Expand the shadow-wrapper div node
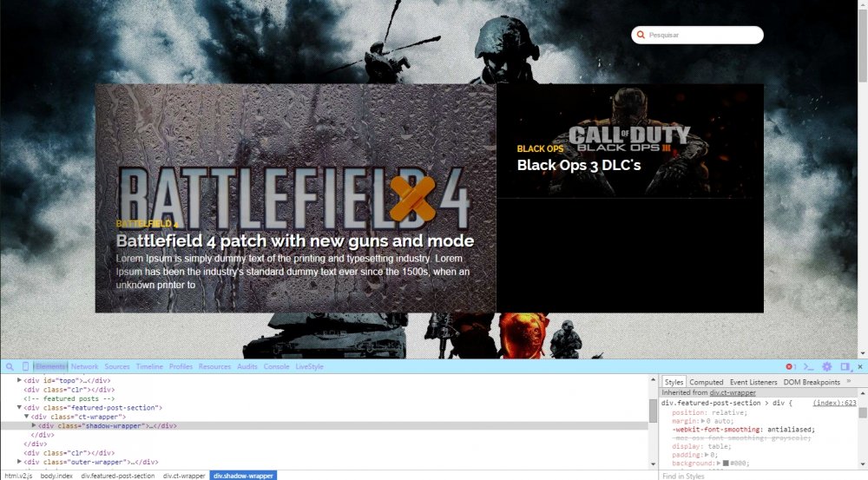The width and height of the screenshot is (868, 480). [34, 425]
